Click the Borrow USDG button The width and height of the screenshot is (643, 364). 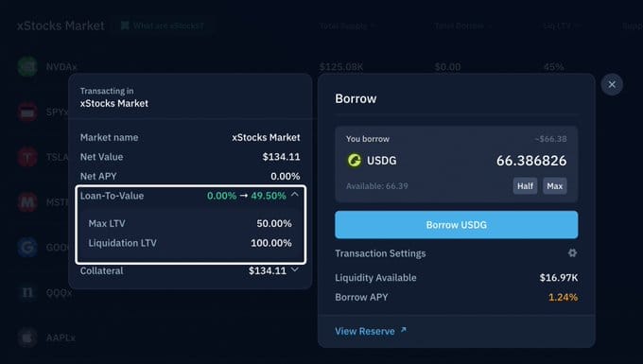(457, 225)
